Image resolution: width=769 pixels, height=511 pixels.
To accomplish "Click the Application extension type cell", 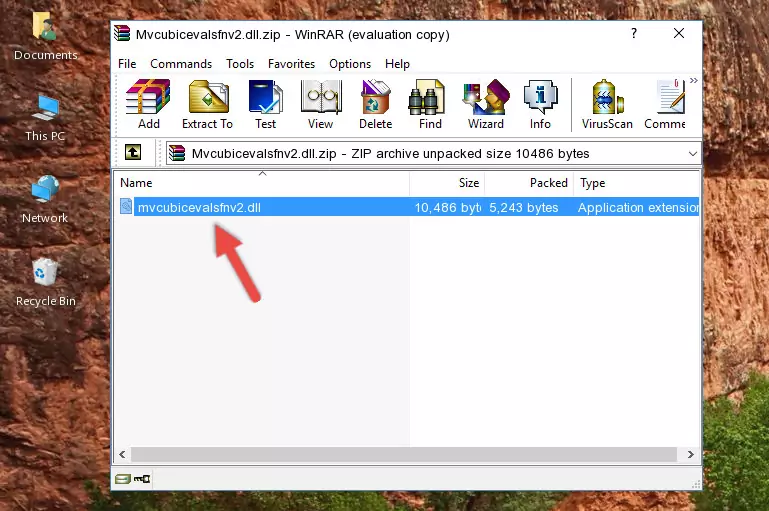I will [638, 208].
